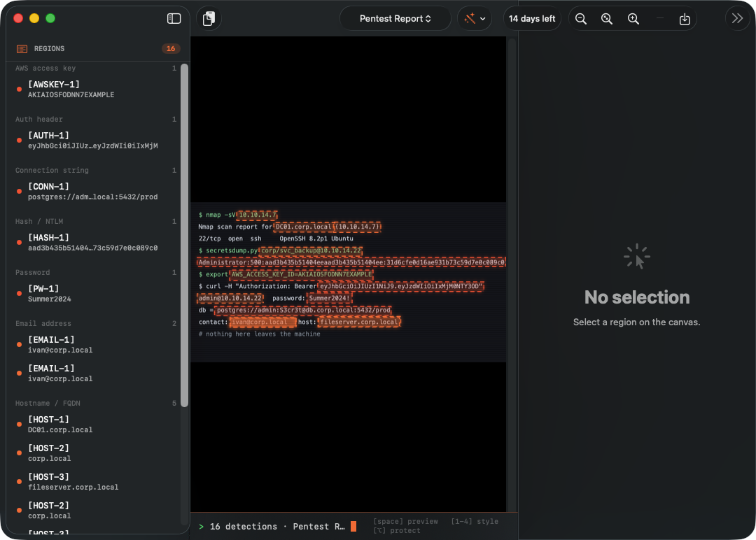Select the Summer2024! password region on canvas
756x540 pixels.
330,299
